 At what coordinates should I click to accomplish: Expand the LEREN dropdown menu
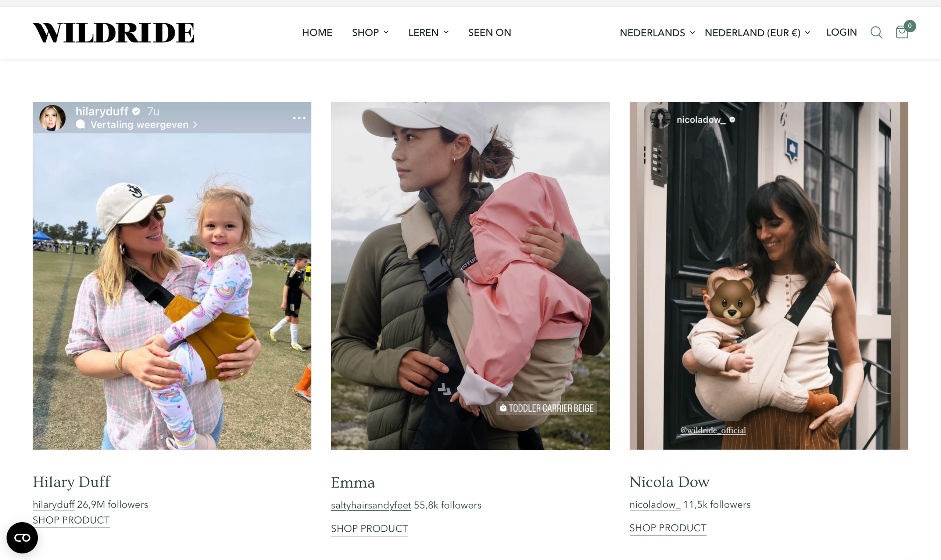(428, 32)
